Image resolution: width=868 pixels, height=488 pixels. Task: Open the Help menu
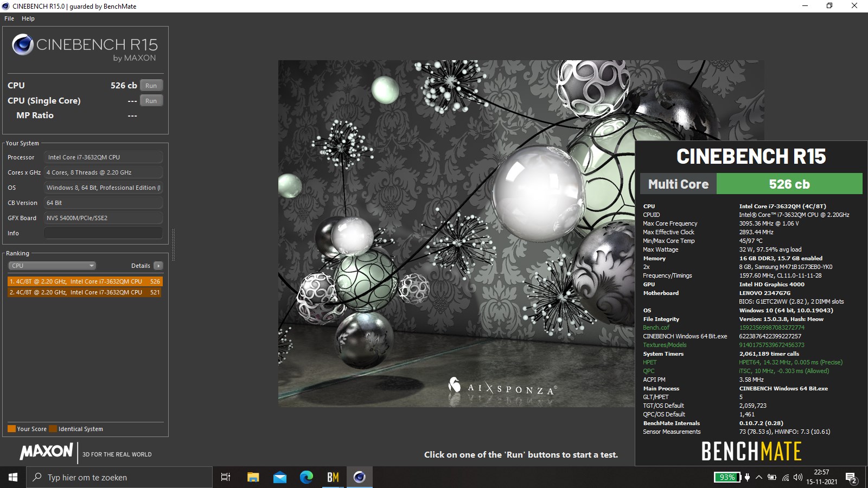tap(28, 18)
